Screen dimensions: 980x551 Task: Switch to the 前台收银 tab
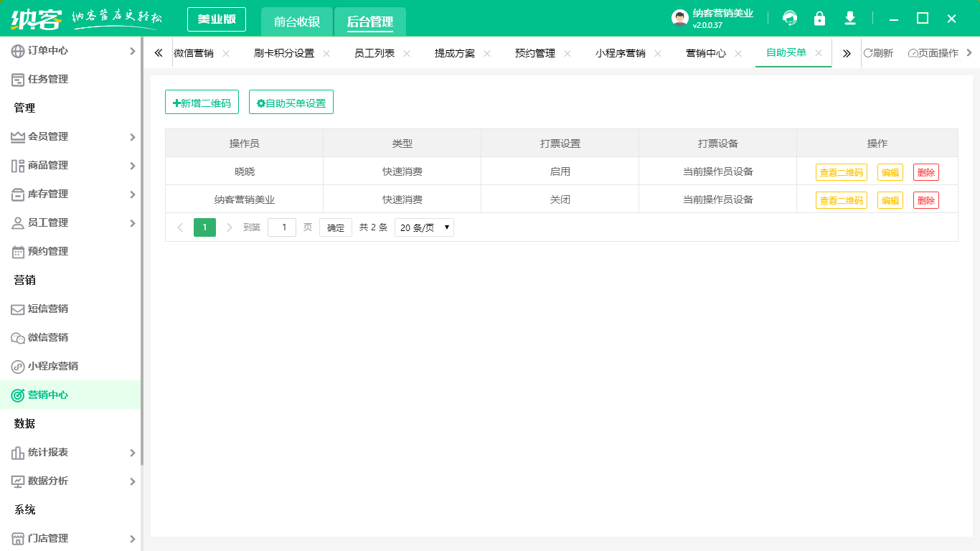click(296, 21)
